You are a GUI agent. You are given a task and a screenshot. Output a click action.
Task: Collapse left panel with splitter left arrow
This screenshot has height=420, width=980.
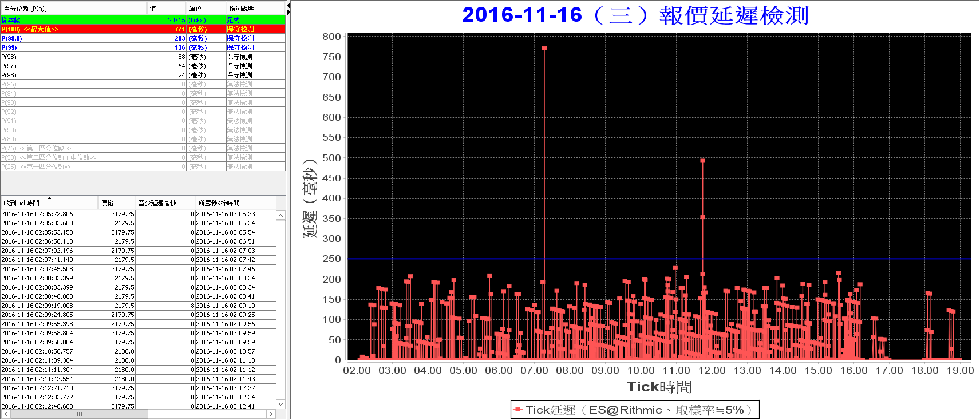[x=289, y=5]
